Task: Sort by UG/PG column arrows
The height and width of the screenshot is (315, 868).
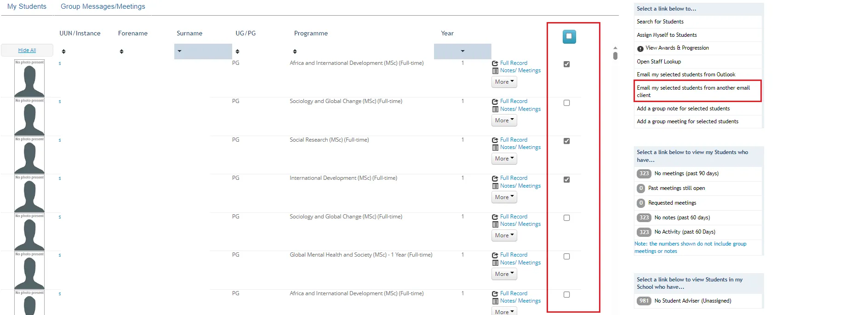Action: (237, 52)
